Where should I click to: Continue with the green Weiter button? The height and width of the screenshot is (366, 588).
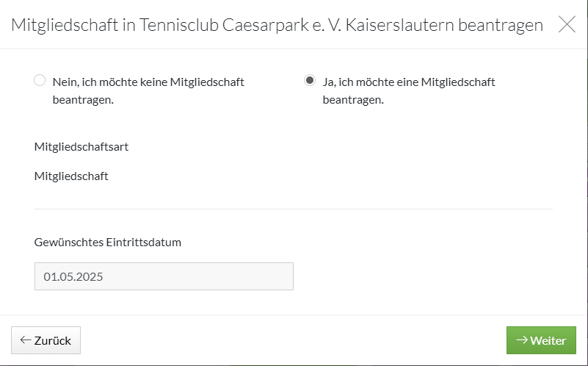(x=541, y=340)
